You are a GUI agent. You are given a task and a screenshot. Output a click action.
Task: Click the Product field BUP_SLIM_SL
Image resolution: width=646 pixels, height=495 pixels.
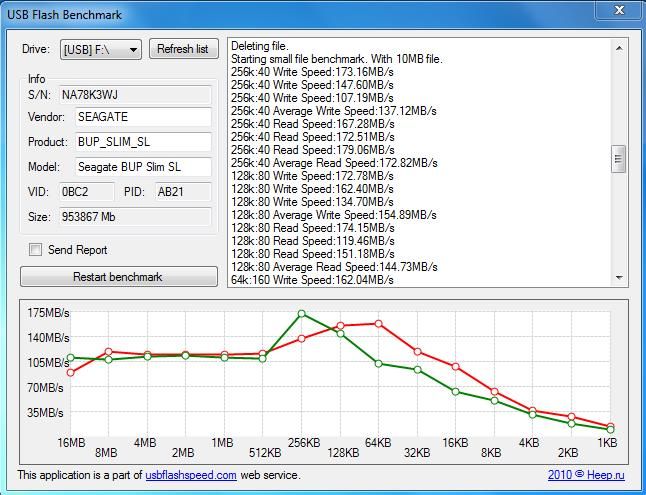coord(143,142)
